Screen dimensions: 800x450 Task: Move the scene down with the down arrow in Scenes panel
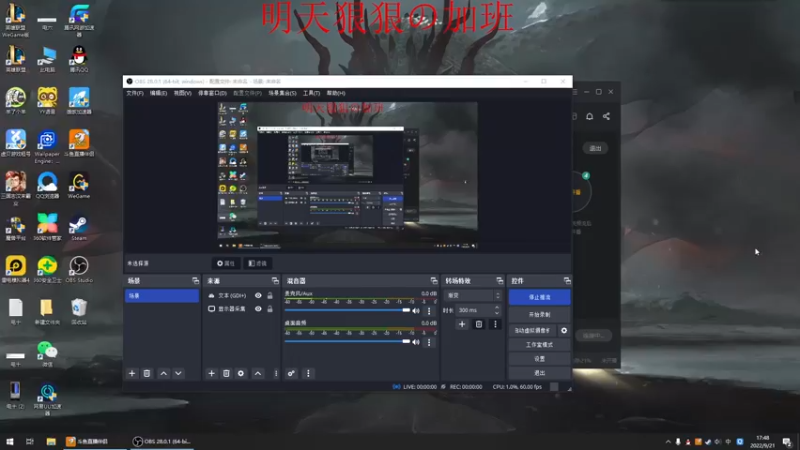(178, 373)
